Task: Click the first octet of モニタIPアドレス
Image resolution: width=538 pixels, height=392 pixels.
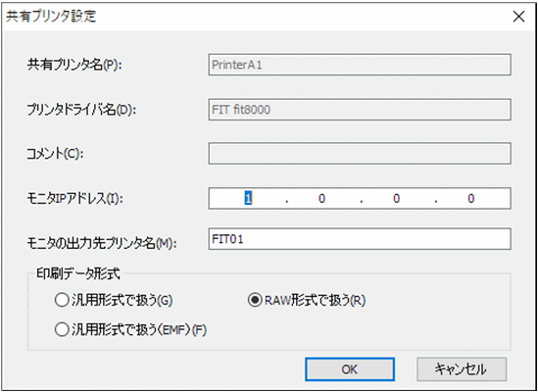Action: [248, 198]
